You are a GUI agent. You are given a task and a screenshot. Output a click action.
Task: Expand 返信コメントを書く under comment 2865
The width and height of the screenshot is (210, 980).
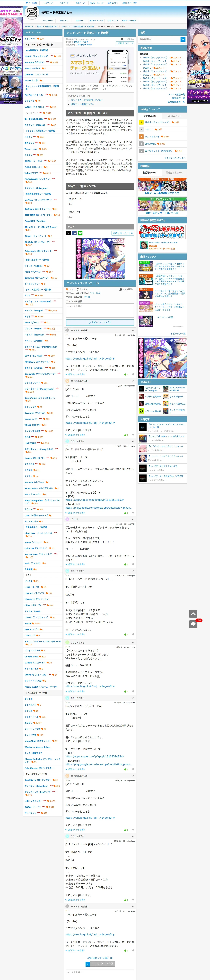coord(75,374)
